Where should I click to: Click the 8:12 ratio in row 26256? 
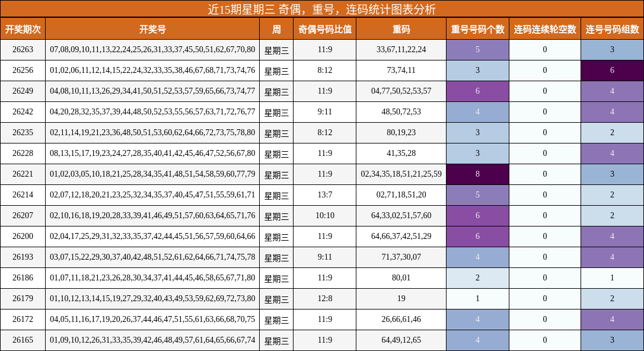point(325,70)
